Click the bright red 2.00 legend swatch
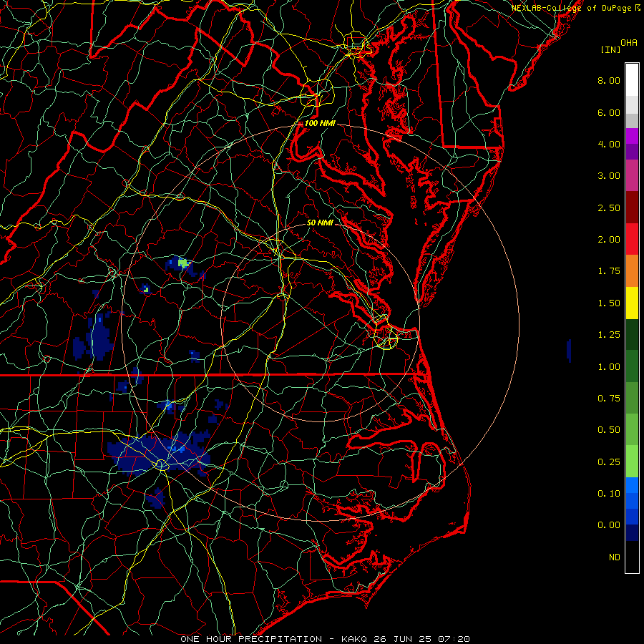 pyautogui.click(x=632, y=239)
